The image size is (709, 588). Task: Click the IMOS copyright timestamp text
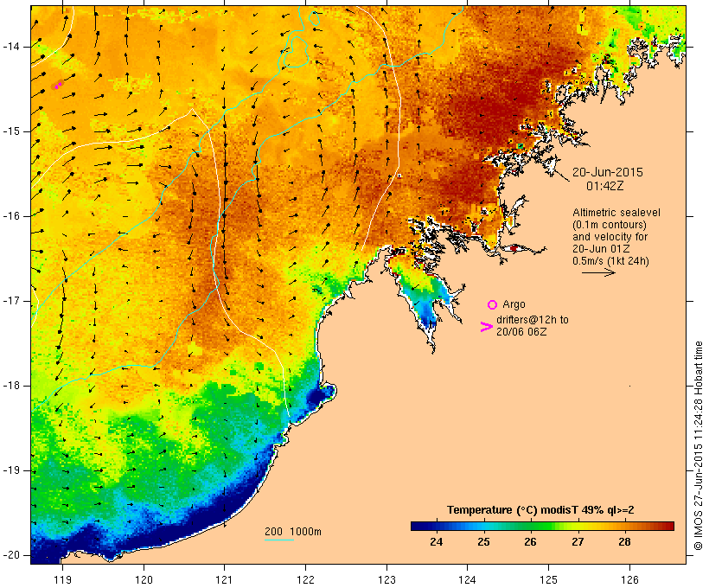click(x=698, y=445)
